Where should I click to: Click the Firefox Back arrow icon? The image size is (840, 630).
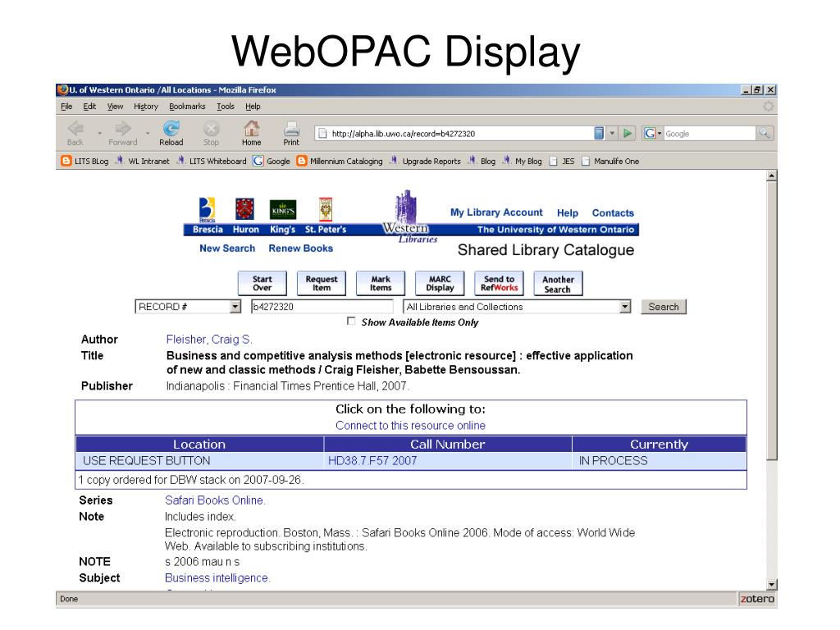coord(75,129)
